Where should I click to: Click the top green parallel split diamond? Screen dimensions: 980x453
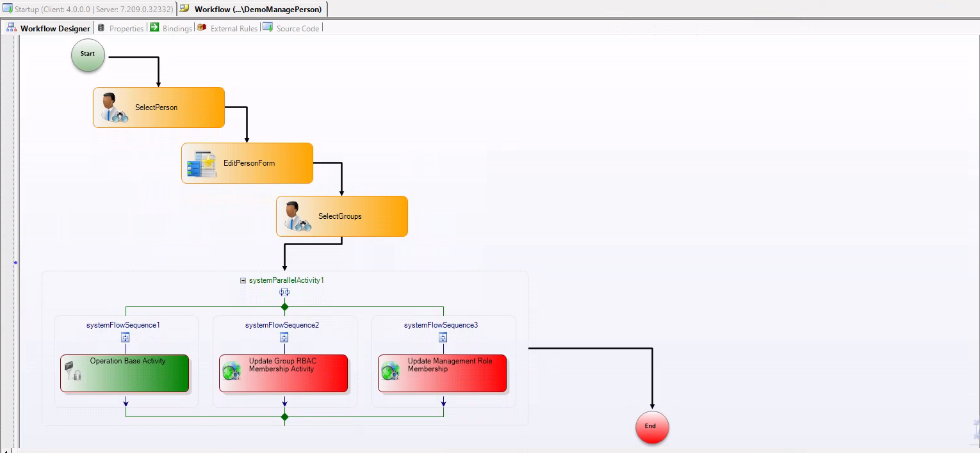click(284, 306)
